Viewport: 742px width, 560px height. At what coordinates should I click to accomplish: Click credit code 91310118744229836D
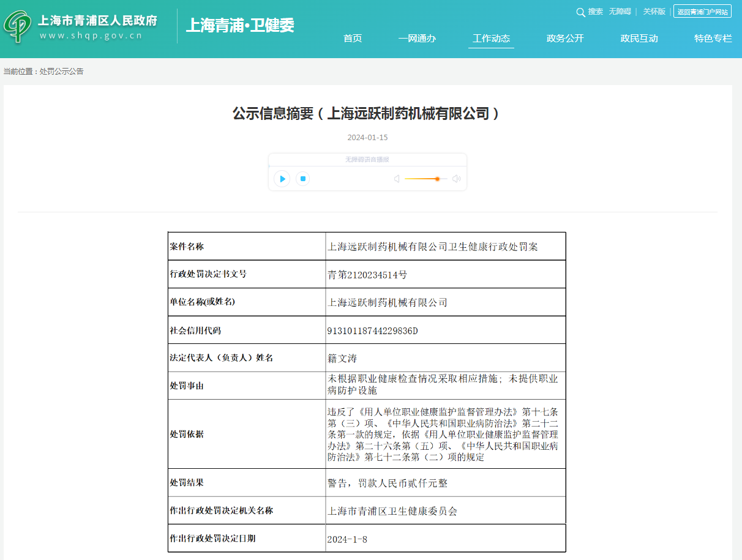373,330
